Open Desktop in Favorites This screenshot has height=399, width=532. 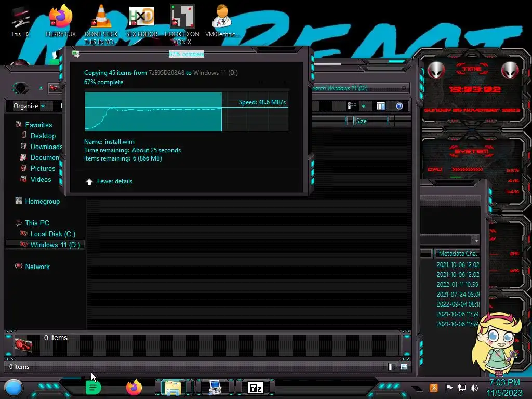point(43,136)
